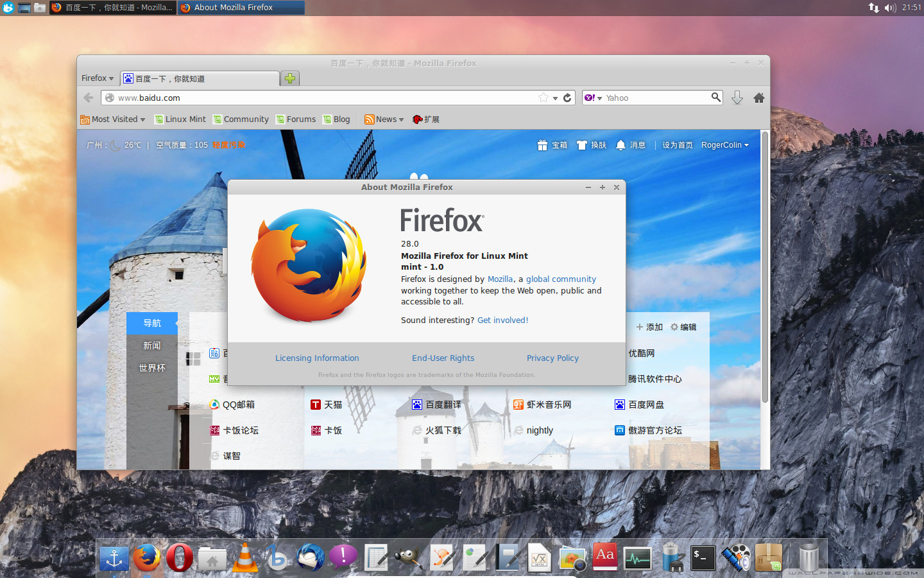The width and height of the screenshot is (924, 578).
Task: Click the global community link
Action: tap(561, 279)
